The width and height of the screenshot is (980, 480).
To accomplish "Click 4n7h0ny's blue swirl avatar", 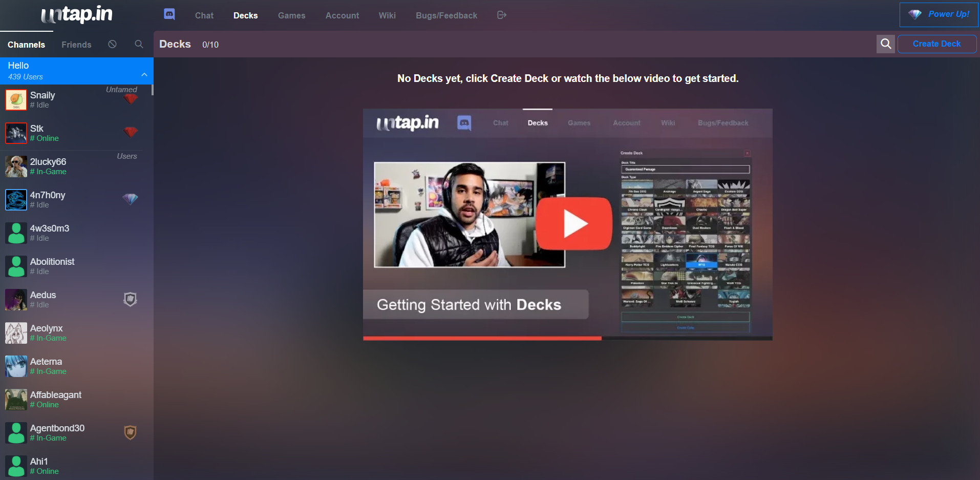I will coord(16,200).
